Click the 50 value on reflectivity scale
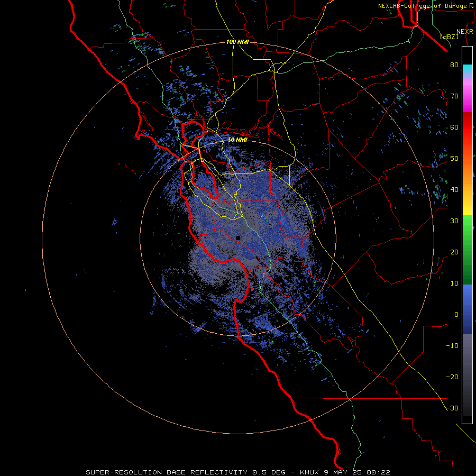The height and width of the screenshot is (476, 476). tap(454, 159)
